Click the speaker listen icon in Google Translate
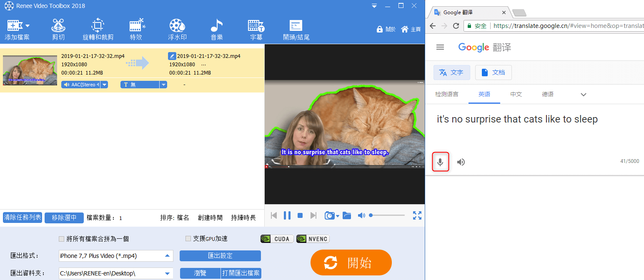Viewport: 644px width, 280px height. (461, 162)
